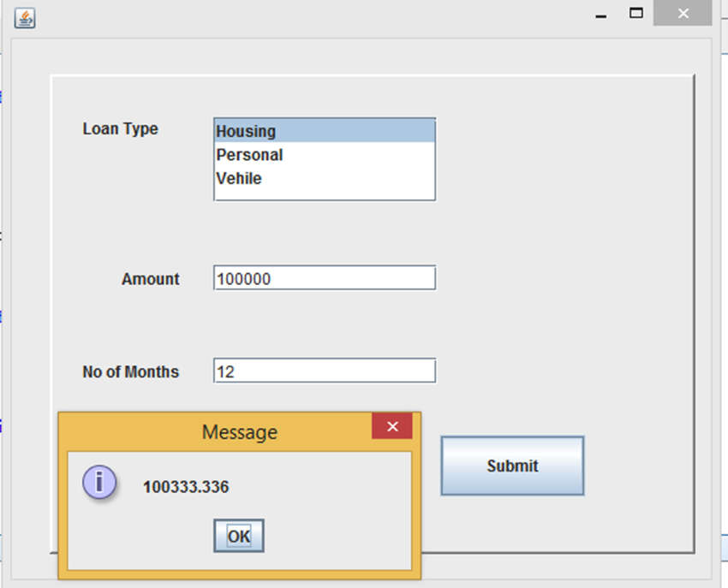728x588 pixels.
Task: Click inside the Amount input field
Action: pyautogui.click(x=325, y=277)
